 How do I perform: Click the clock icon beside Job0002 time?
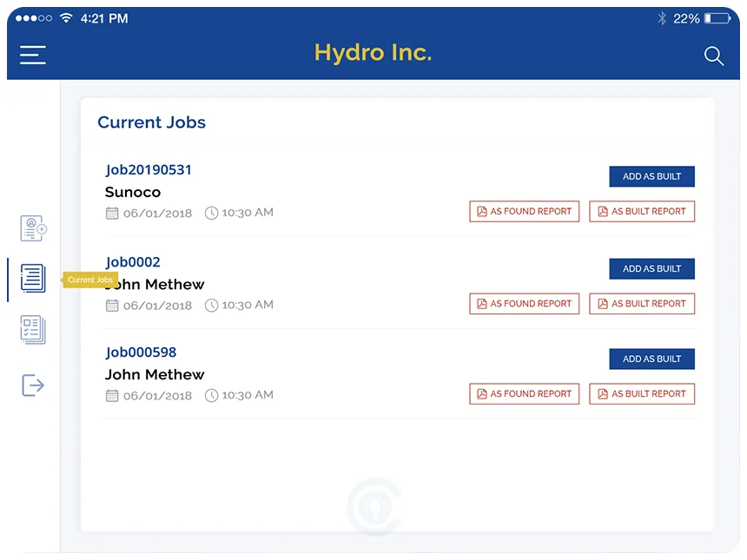click(x=211, y=305)
